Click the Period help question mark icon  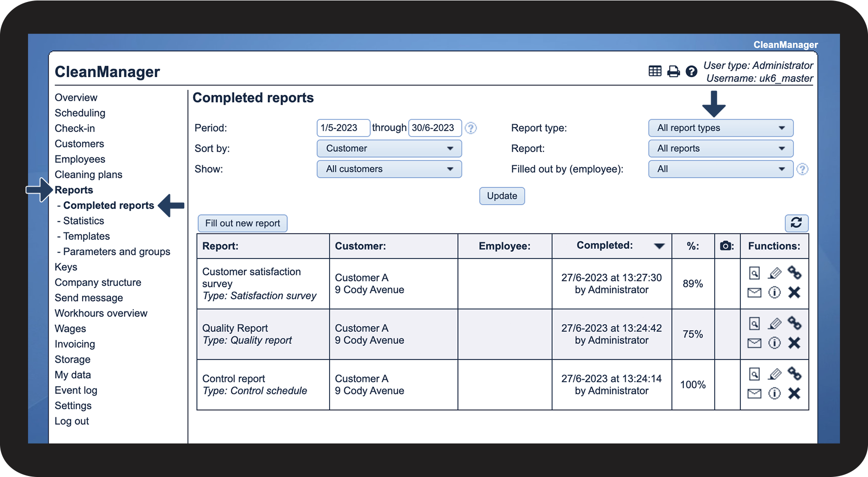point(471,128)
